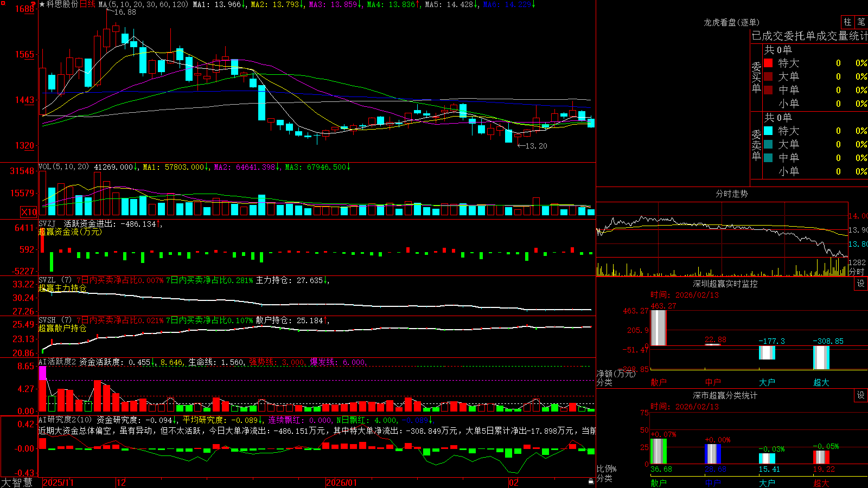Click the 已成交委托单成交量统计 header

(x=809, y=36)
